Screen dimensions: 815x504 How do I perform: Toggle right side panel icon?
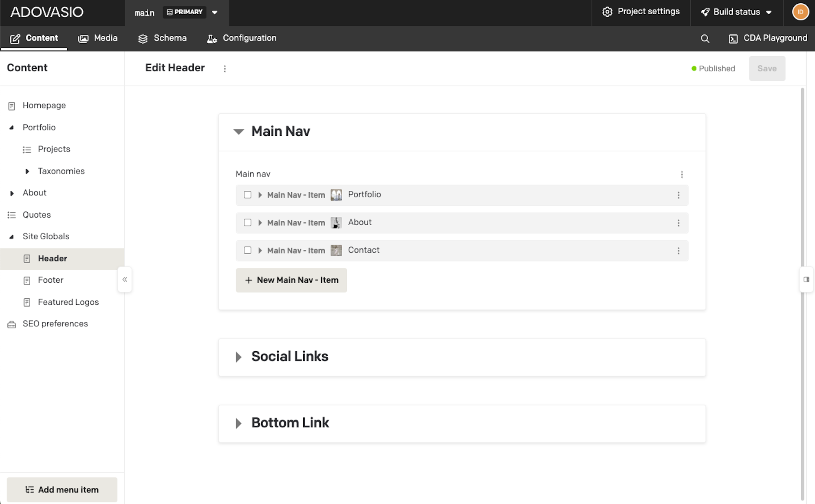point(806,280)
